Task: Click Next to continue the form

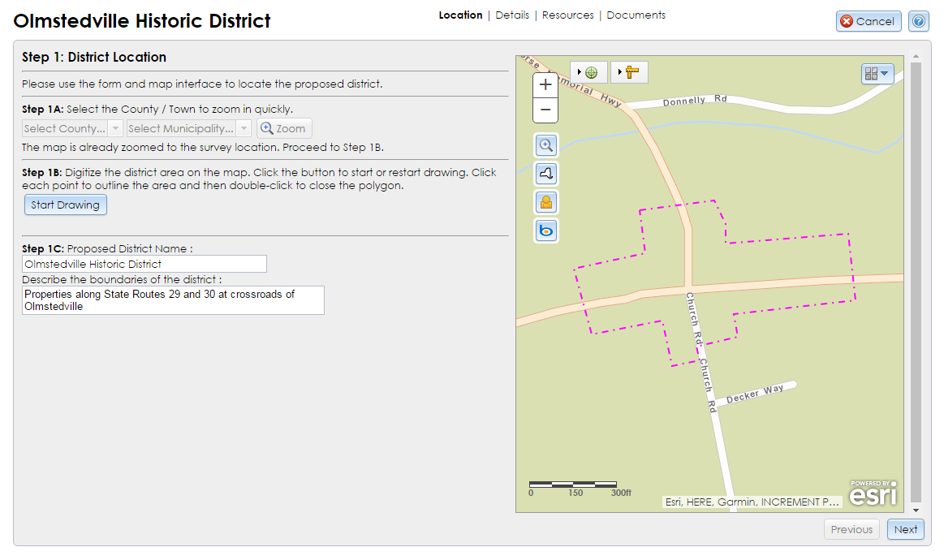Action: point(905,528)
